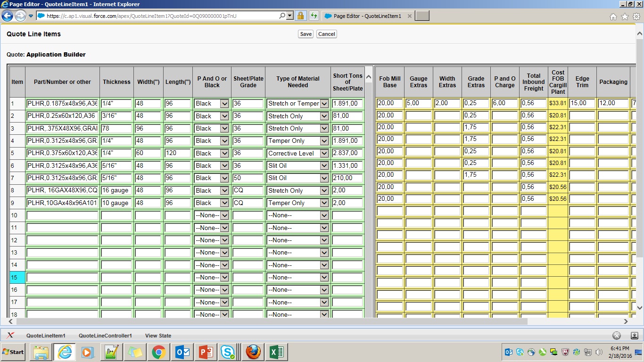This screenshot has width=644, height=362.
Task: Click the red X icon in development footer
Action: (10, 336)
